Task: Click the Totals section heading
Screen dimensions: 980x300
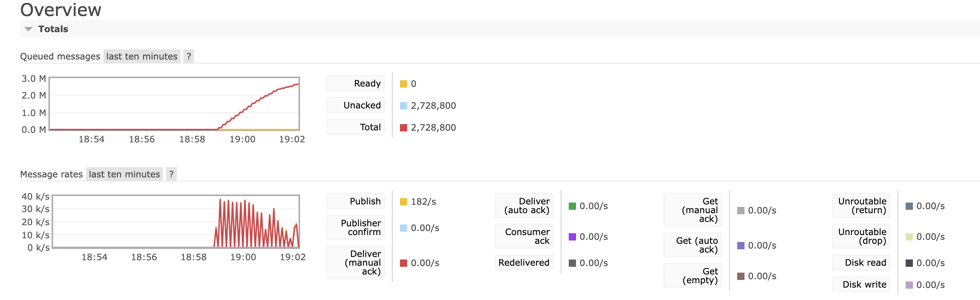Action: [53, 29]
